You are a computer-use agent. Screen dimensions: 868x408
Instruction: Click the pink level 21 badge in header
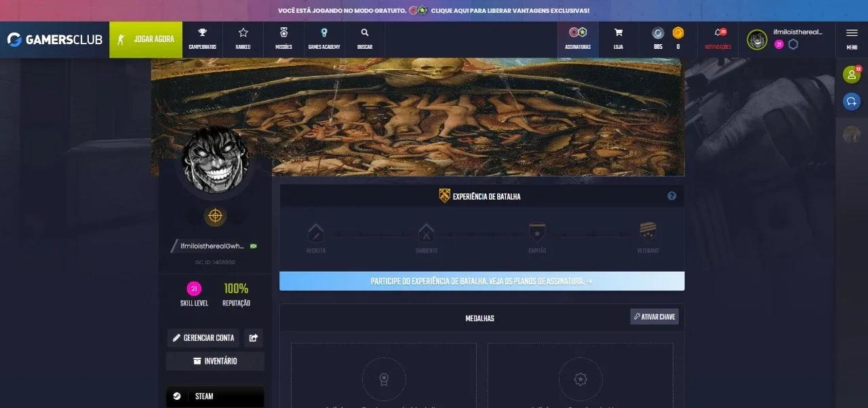pos(778,44)
